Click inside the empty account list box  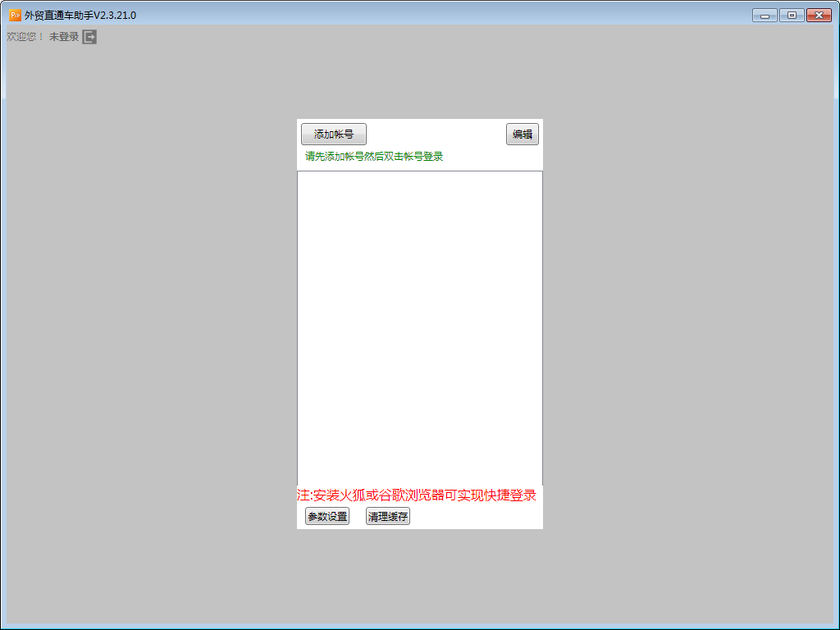(x=420, y=328)
